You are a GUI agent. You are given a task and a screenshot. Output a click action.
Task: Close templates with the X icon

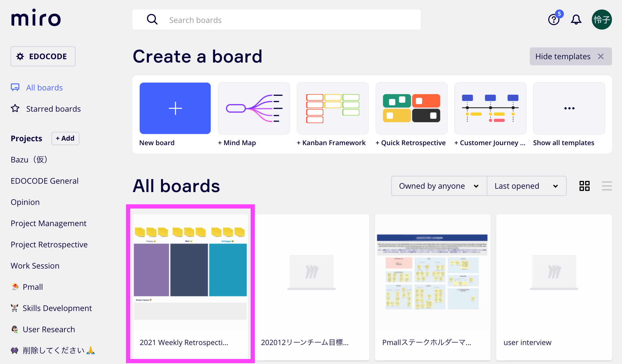click(x=601, y=56)
